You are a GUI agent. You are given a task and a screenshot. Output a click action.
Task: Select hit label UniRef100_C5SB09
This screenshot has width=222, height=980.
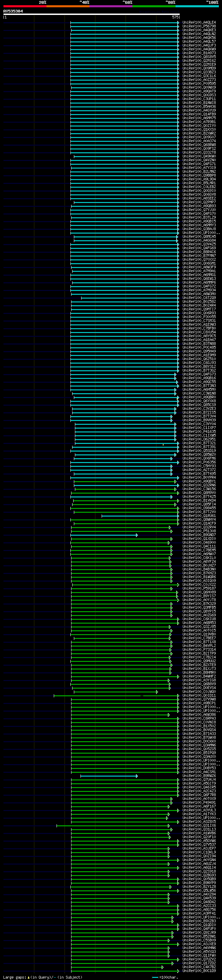[199, 940]
